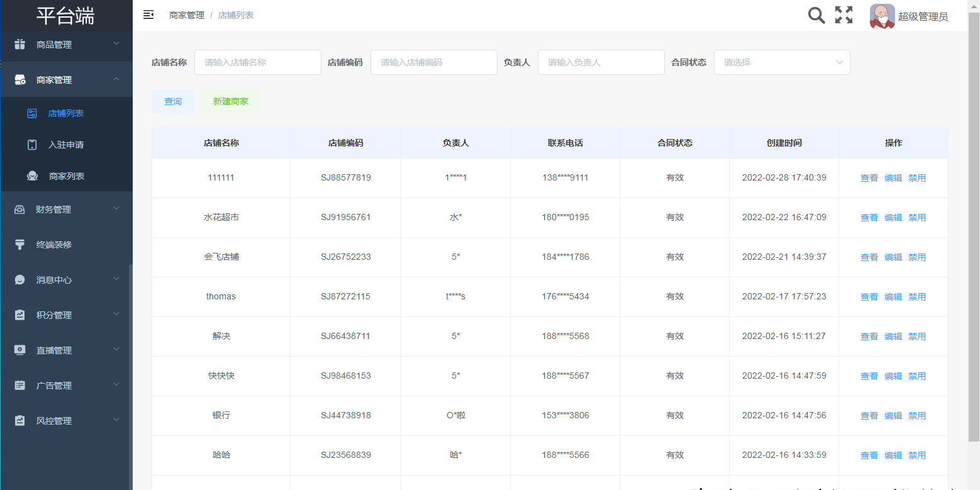
Task: Click the 财务管理 sidebar icon
Action: pyautogui.click(x=20, y=209)
